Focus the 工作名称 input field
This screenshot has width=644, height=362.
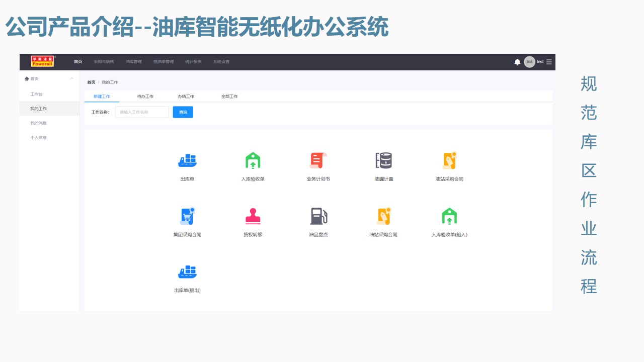(x=142, y=112)
